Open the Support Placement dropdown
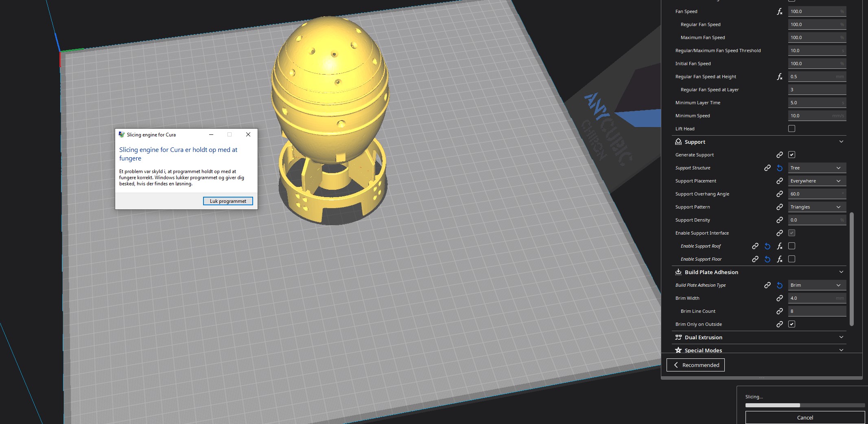 (817, 181)
